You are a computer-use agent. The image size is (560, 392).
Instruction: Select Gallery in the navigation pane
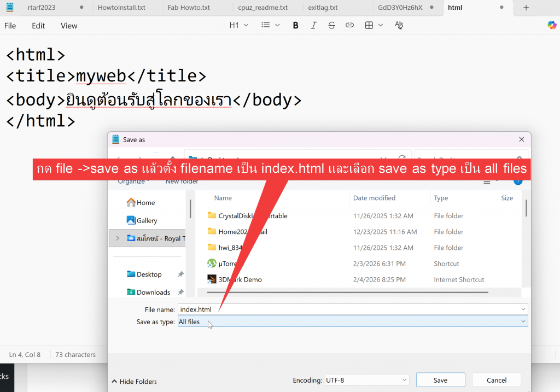click(147, 220)
